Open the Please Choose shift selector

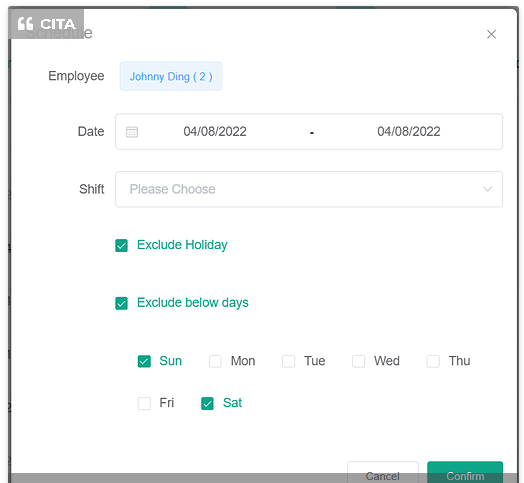[x=309, y=189]
